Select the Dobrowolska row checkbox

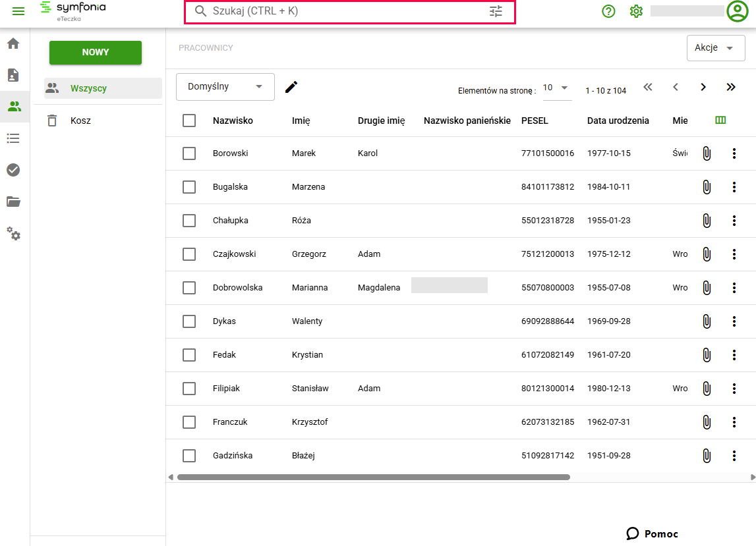pos(189,288)
